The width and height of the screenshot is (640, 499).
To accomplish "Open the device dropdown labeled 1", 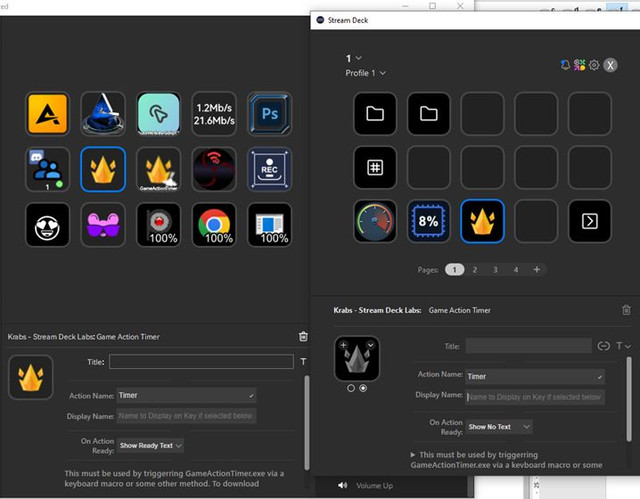I will (353, 58).
